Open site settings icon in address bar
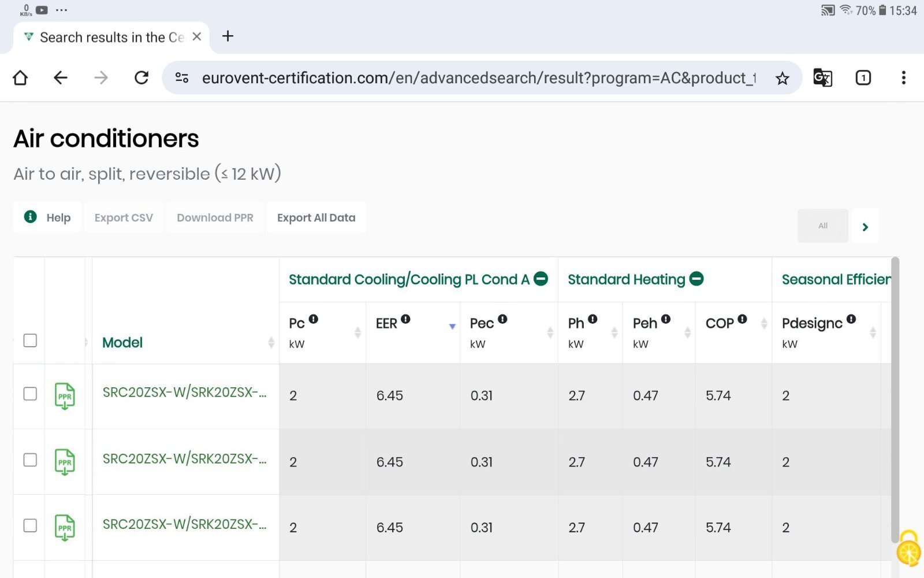This screenshot has height=578, width=924. coord(182,77)
